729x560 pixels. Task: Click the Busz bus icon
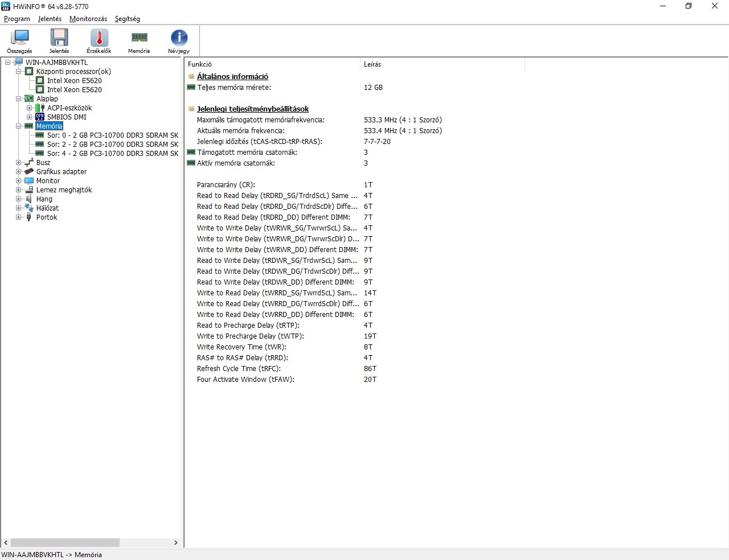point(29,162)
